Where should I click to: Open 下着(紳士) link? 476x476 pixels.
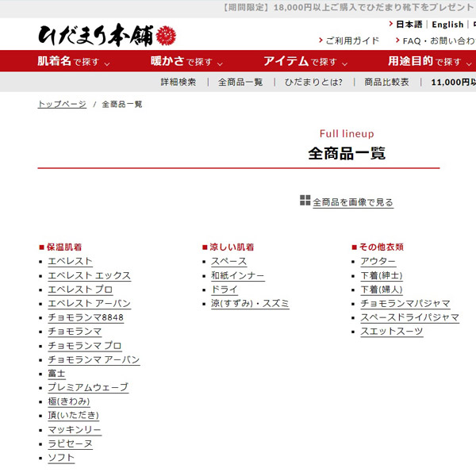(382, 275)
